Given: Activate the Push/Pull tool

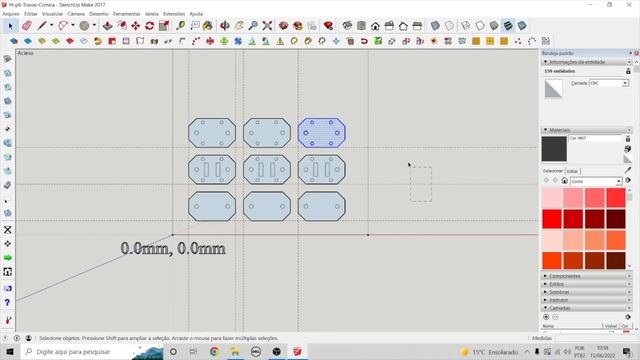Looking at the screenshot, I should point(107,26).
